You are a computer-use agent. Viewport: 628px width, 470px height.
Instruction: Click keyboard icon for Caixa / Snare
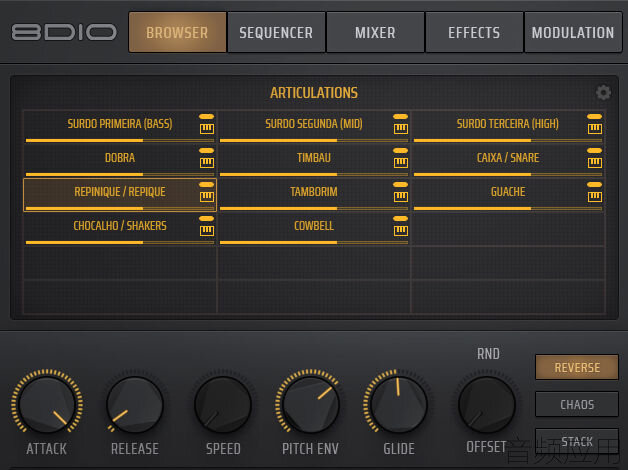595,163
